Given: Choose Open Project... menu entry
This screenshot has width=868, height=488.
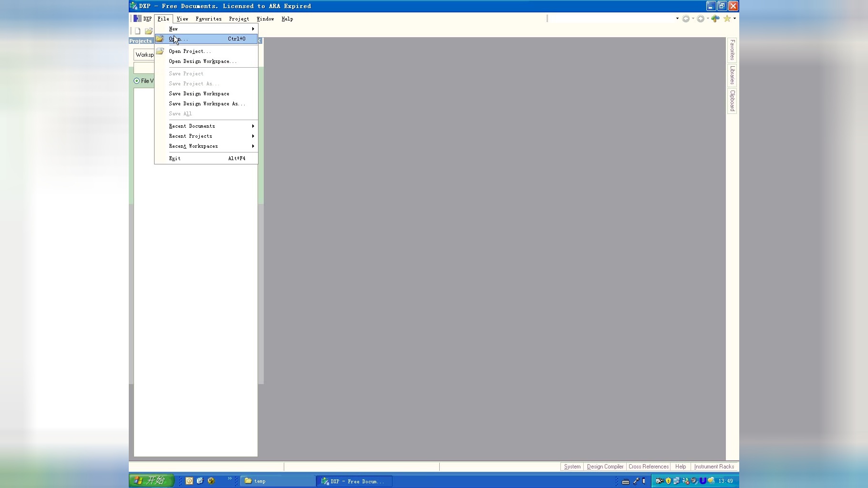Looking at the screenshot, I should pyautogui.click(x=206, y=51).
